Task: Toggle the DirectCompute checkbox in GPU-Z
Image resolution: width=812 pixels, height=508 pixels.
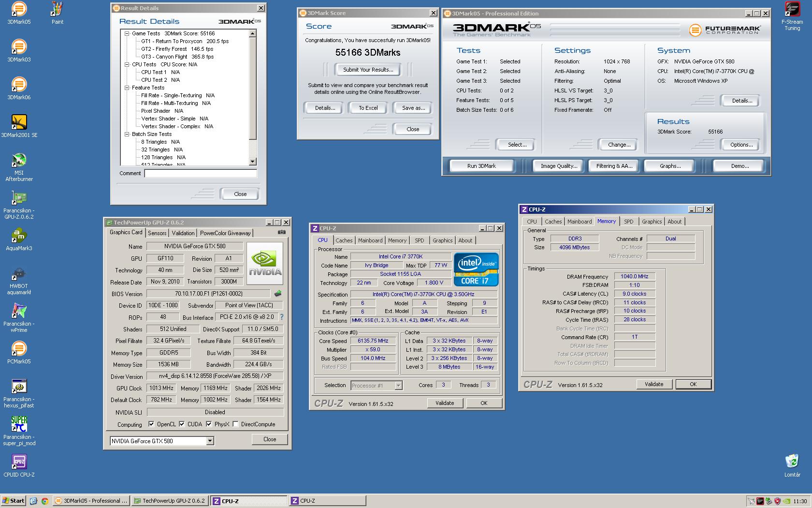Action: pyautogui.click(x=235, y=424)
